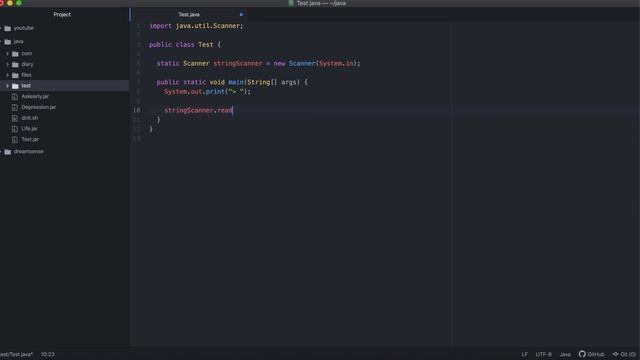This screenshot has height=360, width=640.
Task: Click the diary folder icon
Action: point(15,64)
